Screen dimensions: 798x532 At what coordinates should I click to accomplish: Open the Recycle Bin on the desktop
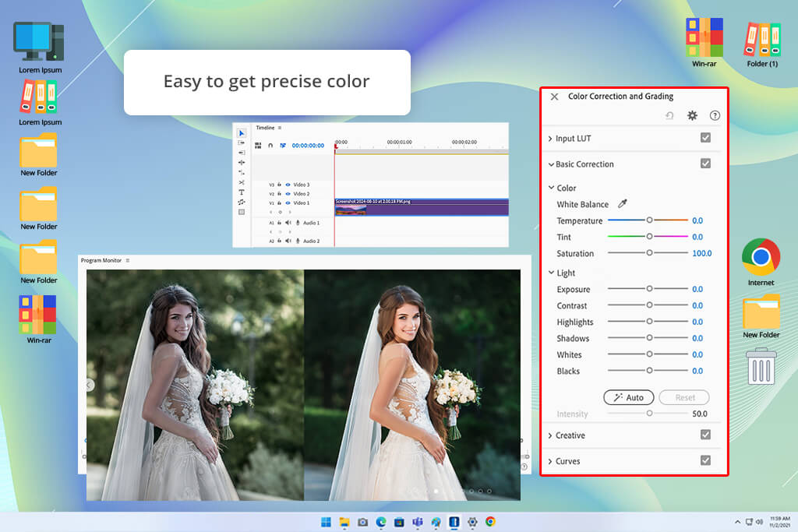(761, 365)
